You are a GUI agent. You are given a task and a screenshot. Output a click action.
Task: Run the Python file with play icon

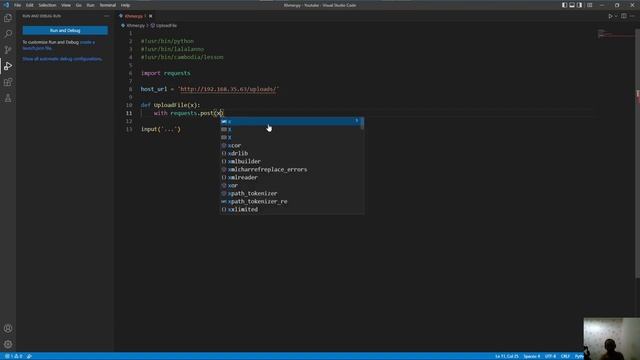(610, 16)
